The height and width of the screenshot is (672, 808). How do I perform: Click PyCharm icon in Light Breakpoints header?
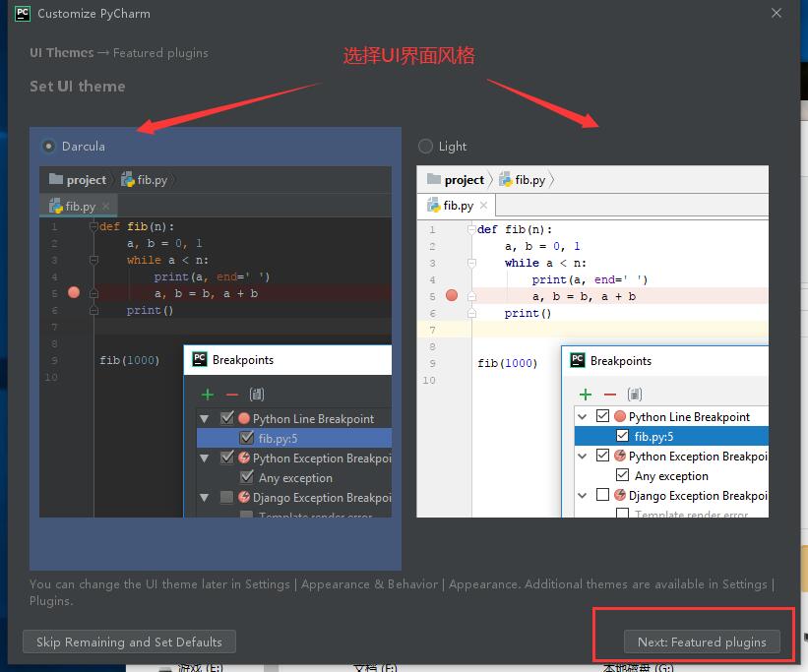[x=578, y=360]
